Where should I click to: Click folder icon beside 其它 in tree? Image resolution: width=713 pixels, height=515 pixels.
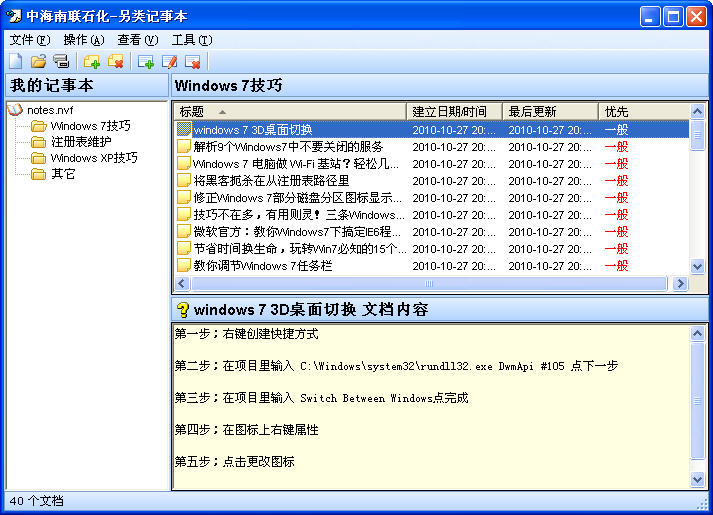[x=39, y=174]
